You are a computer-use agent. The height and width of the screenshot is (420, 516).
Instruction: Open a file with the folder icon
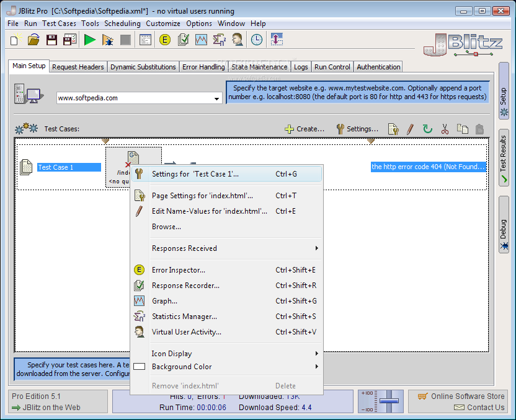point(33,40)
